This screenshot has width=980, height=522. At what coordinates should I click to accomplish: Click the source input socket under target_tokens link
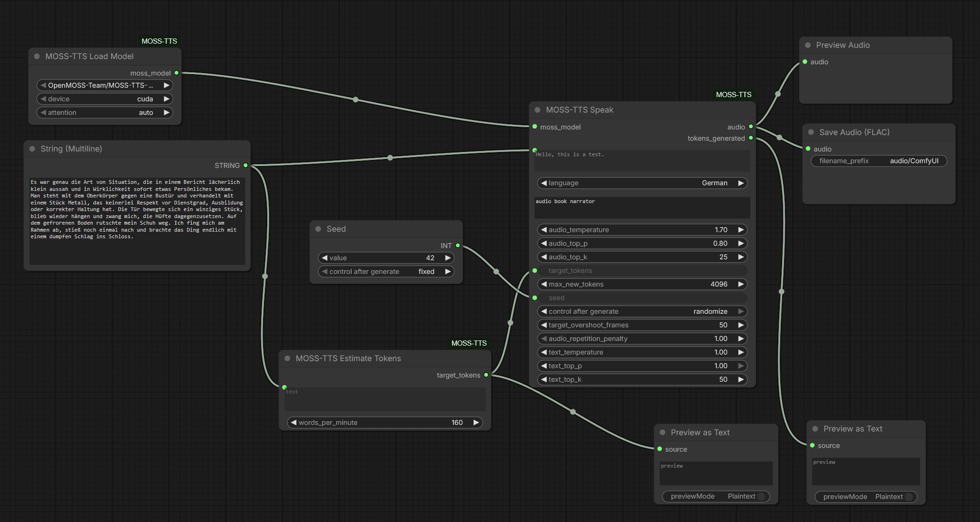pos(660,449)
